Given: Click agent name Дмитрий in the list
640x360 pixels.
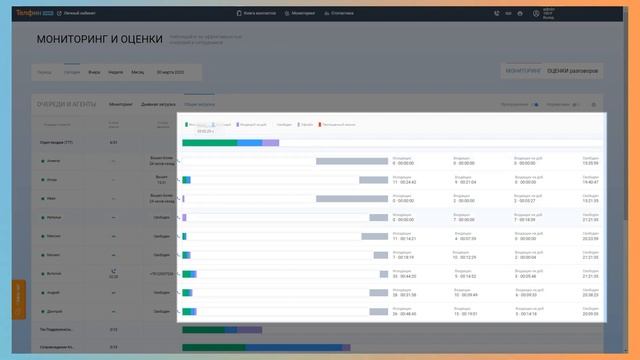Looking at the screenshot, I should 54,311.
